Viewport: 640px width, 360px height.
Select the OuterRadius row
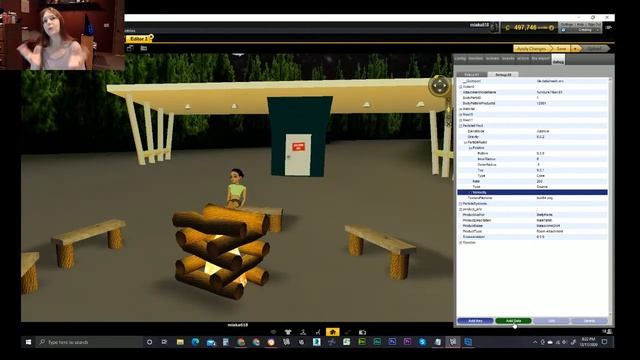(x=532, y=164)
